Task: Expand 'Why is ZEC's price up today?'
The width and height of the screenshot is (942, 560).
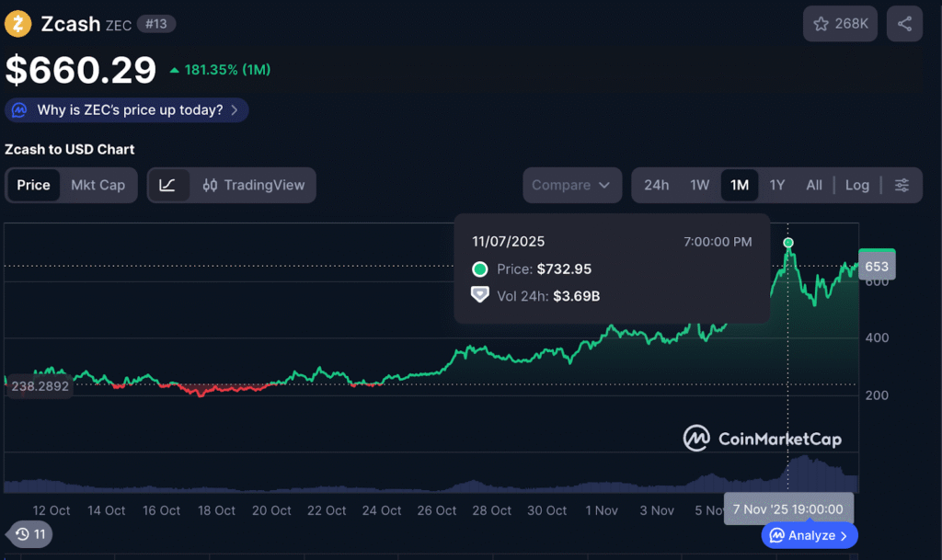Action: click(127, 110)
